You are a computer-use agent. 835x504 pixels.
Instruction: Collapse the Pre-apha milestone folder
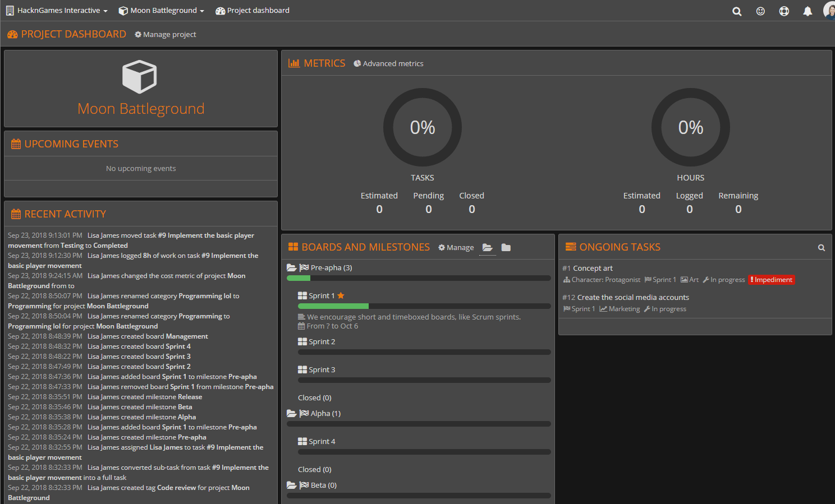(x=291, y=268)
